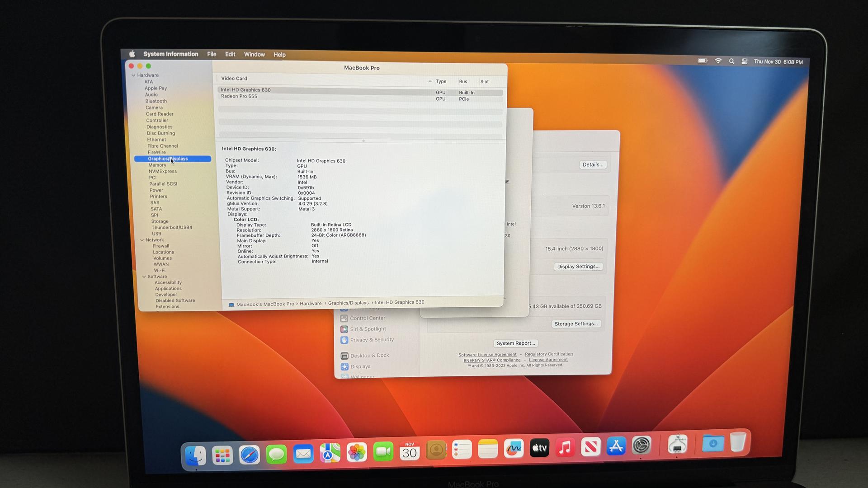The image size is (868, 488).
Task: Click System Report button
Action: click(x=515, y=343)
